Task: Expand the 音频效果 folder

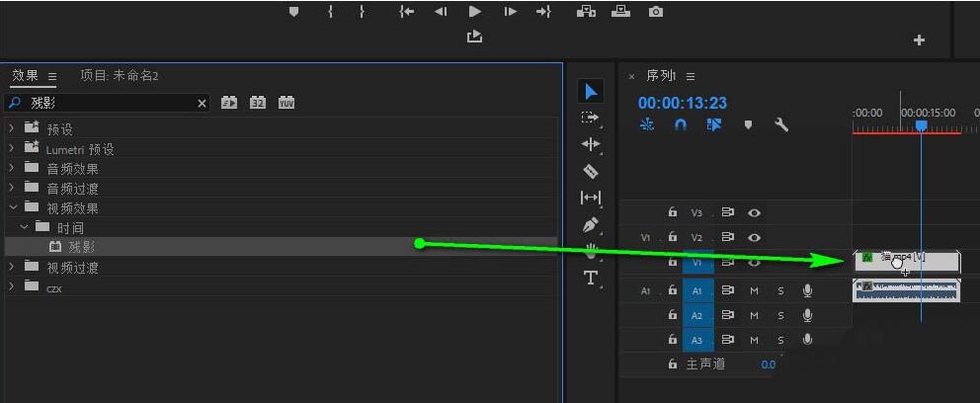Action: (x=12, y=169)
